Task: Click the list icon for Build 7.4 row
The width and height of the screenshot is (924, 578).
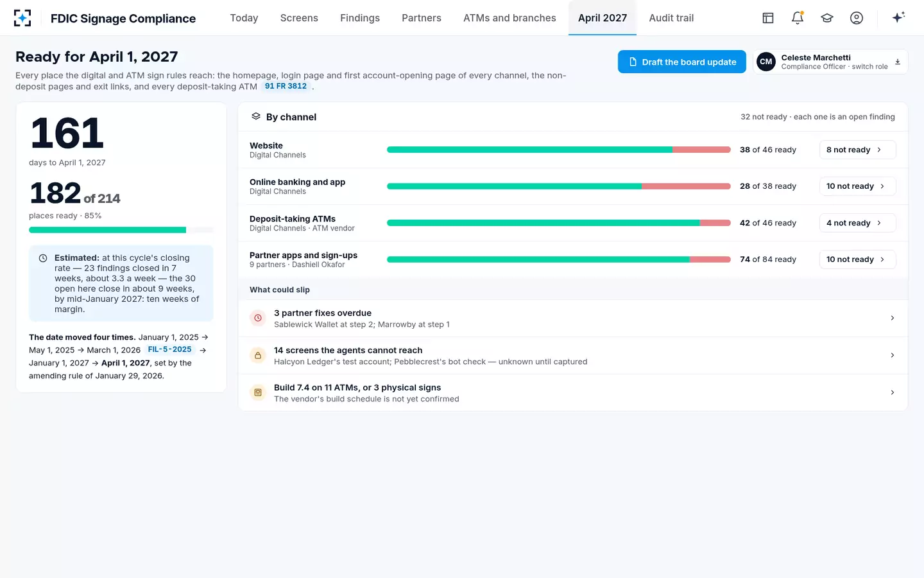Action: 258,392
